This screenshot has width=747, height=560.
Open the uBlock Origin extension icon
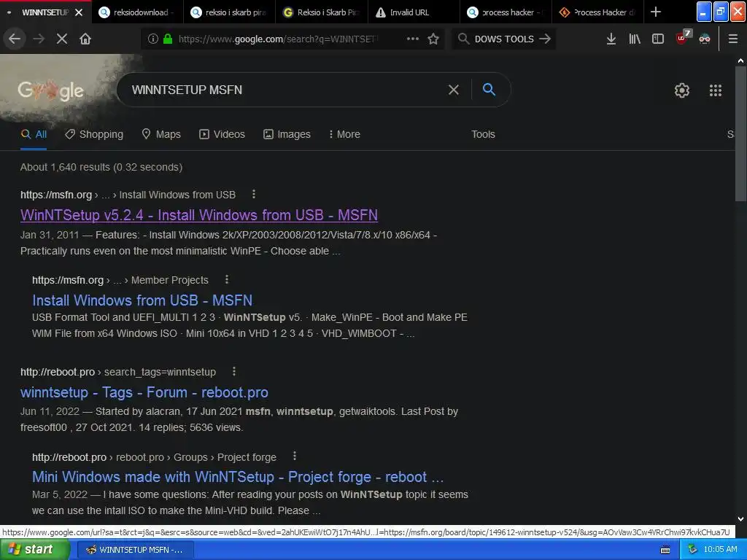tap(683, 38)
